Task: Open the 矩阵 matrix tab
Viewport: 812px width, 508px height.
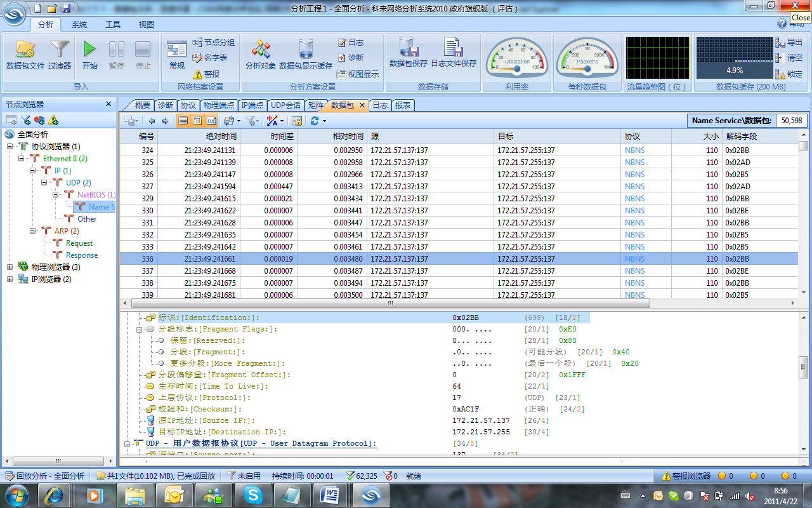Action: coord(315,105)
